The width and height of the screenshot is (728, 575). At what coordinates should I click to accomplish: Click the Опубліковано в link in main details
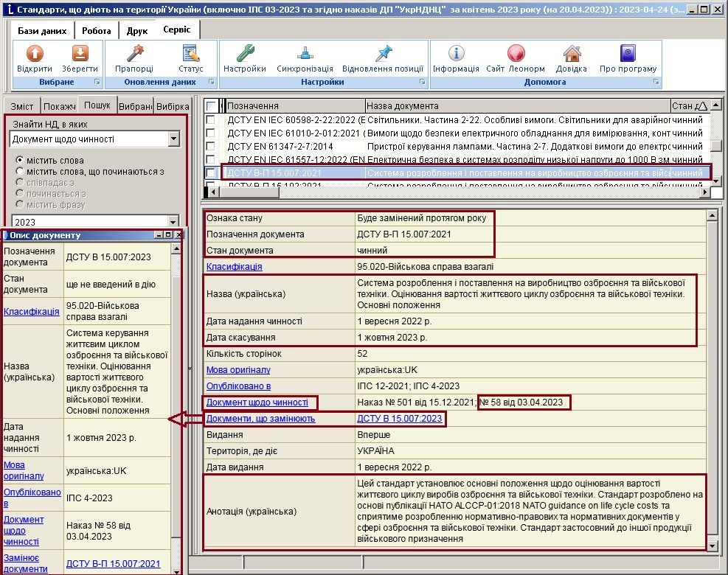239,386
